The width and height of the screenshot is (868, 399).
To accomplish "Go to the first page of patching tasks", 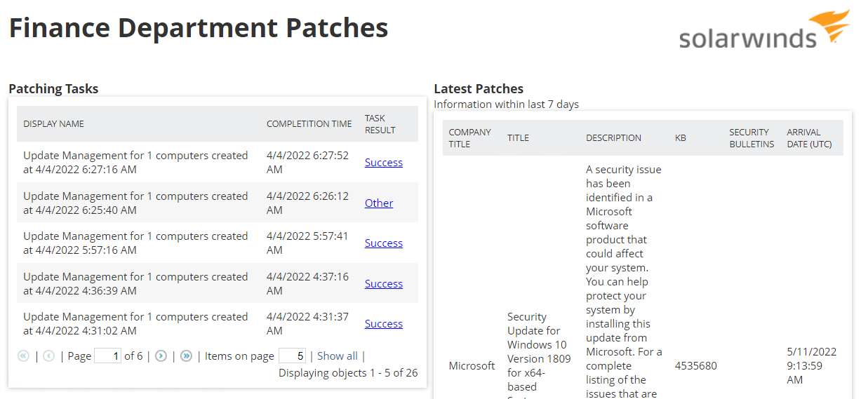I will (x=23, y=356).
